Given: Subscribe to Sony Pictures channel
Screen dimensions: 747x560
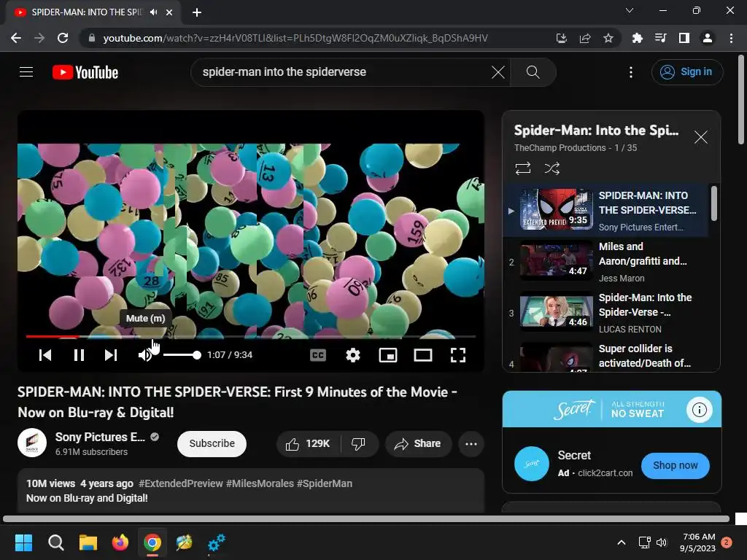Looking at the screenshot, I should 212,443.
